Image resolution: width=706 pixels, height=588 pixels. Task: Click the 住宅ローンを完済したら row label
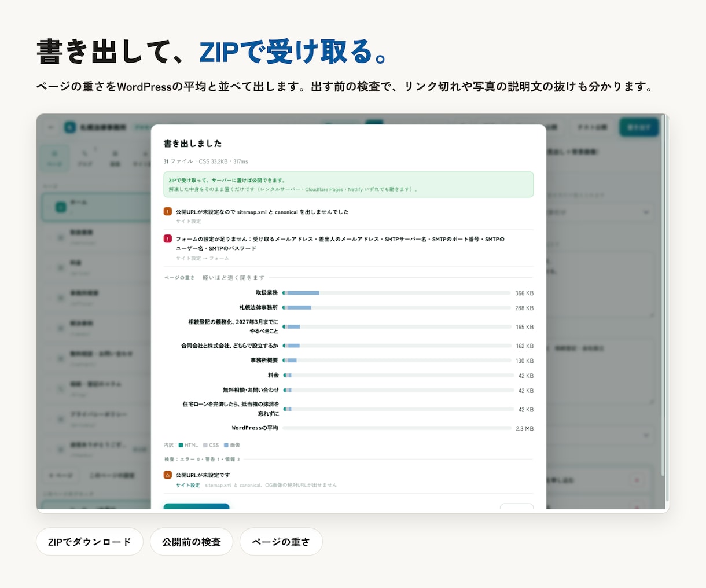pos(231,409)
